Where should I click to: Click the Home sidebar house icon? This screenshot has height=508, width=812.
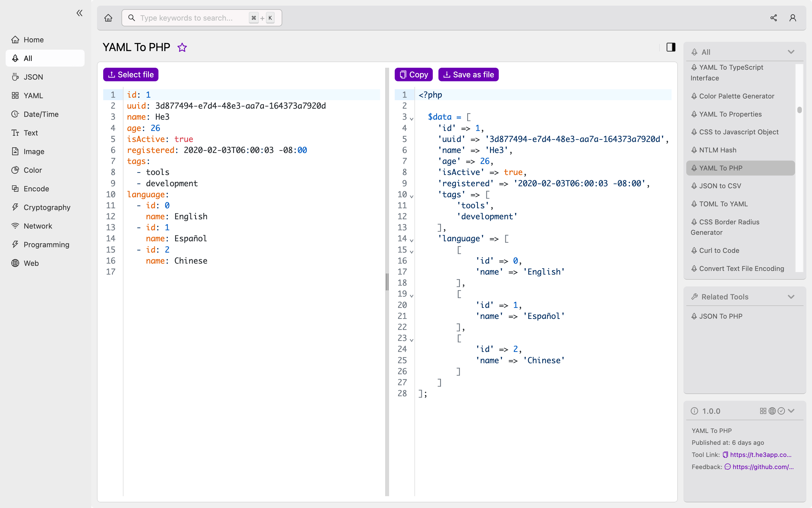pyautogui.click(x=15, y=40)
